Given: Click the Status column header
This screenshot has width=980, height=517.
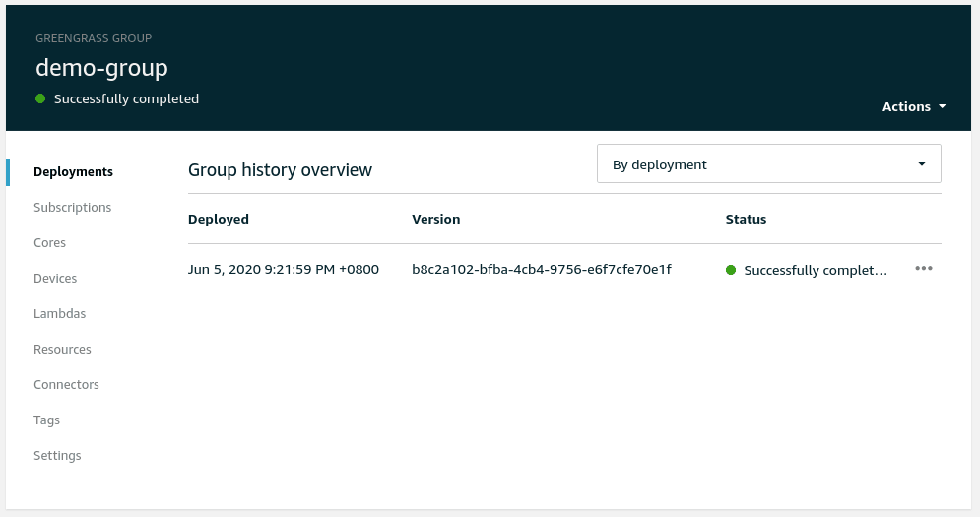Looking at the screenshot, I should pos(746,219).
